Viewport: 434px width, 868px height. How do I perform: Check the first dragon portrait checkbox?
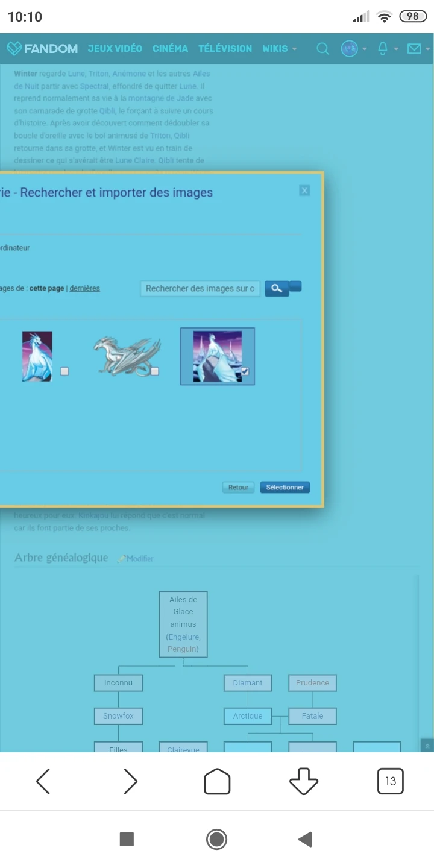pos(64,371)
